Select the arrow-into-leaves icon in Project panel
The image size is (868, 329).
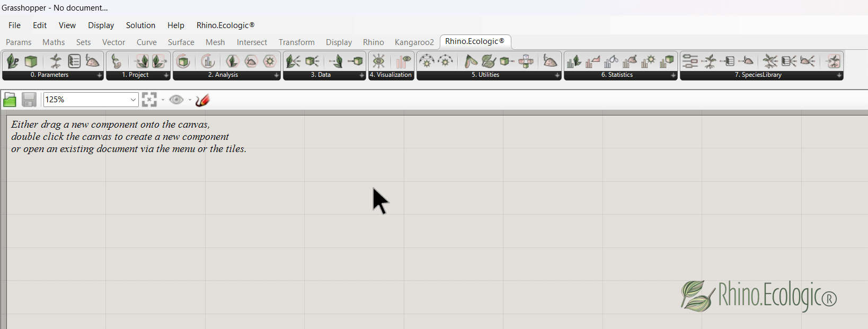[x=141, y=61]
